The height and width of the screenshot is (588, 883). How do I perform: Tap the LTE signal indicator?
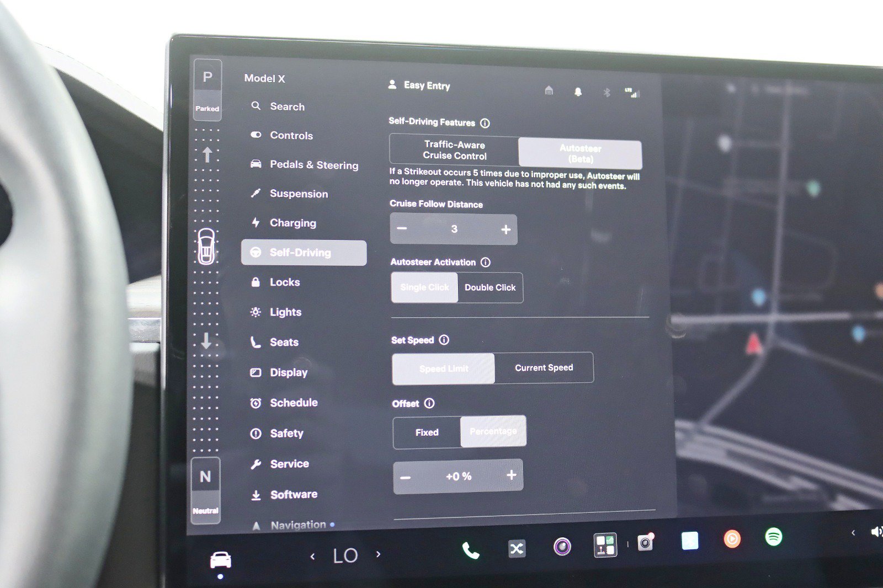(x=631, y=93)
